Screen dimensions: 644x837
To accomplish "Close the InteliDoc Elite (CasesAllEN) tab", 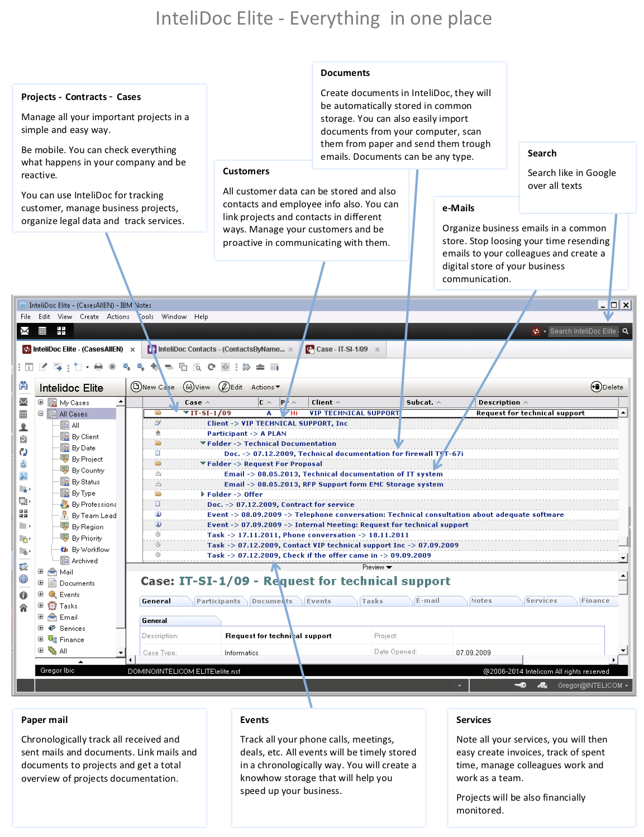I will pos(132,350).
